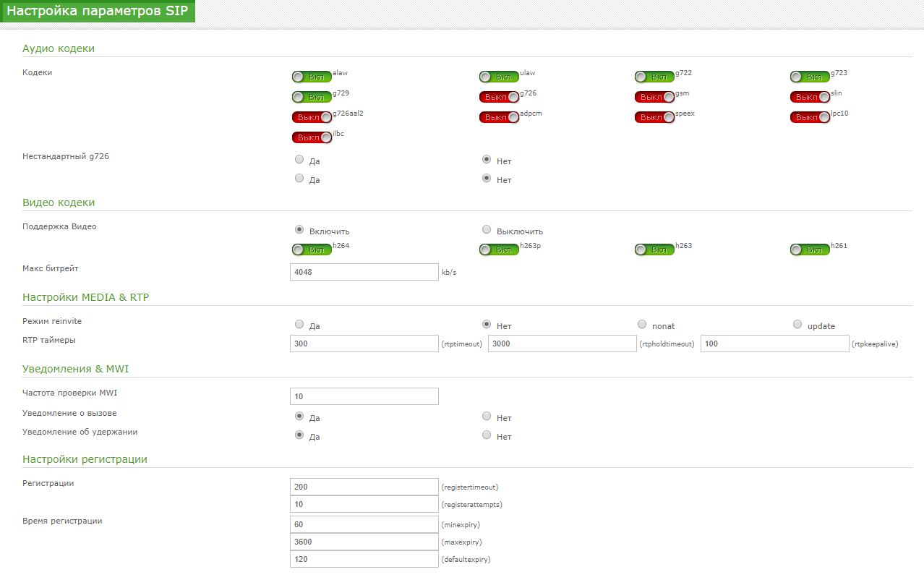Screen dimensions: 924x580
Task: Click the Частота проверки MWI field
Action: tap(364, 396)
